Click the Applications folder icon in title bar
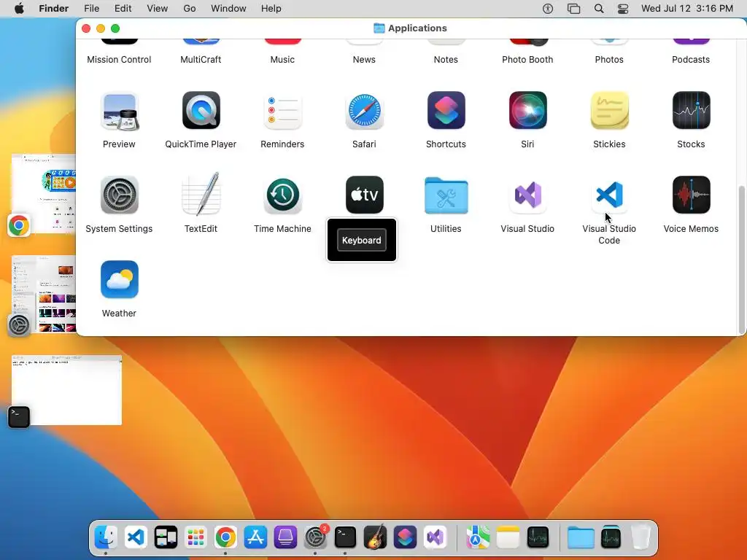The width and height of the screenshot is (747, 560). click(379, 28)
